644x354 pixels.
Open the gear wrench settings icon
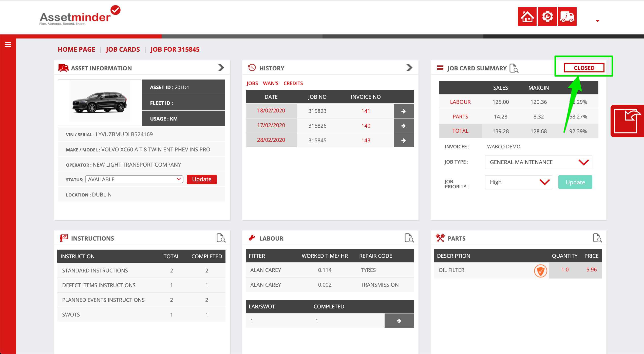coord(547,16)
